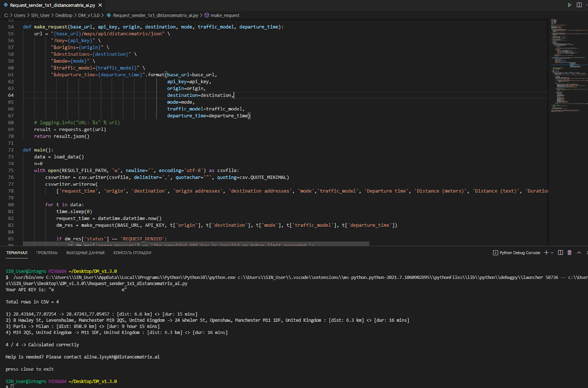The height and width of the screenshot is (388, 588).
Task: Open the ВЫХОДНЫЕ ДАННЫЕ tab
Action: (x=85, y=253)
